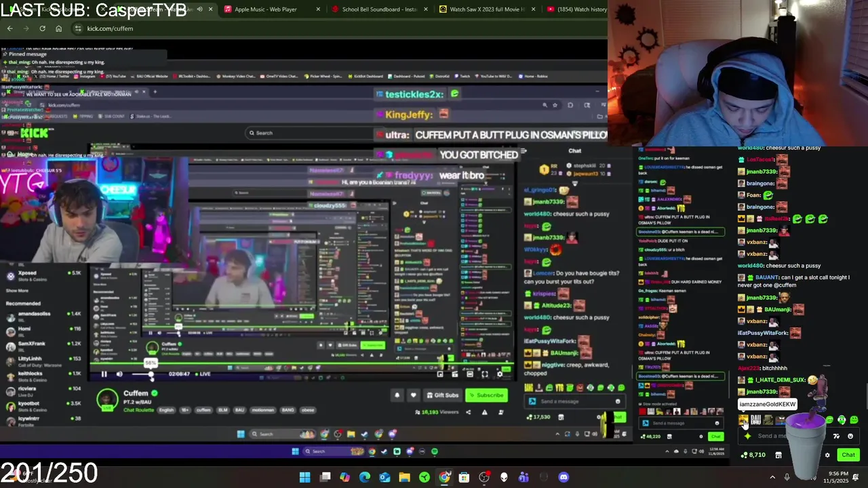This screenshot has width=868, height=488.
Task: Open Discord from the taskbar
Action: [564, 477]
